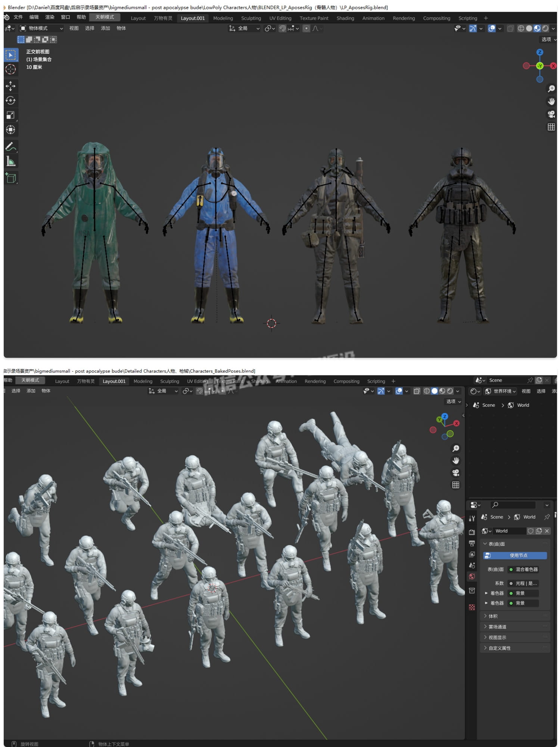The image size is (560, 747).
Task: Toggle camera view in Characters_BakedPoses viewport
Action: [x=455, y=473]
